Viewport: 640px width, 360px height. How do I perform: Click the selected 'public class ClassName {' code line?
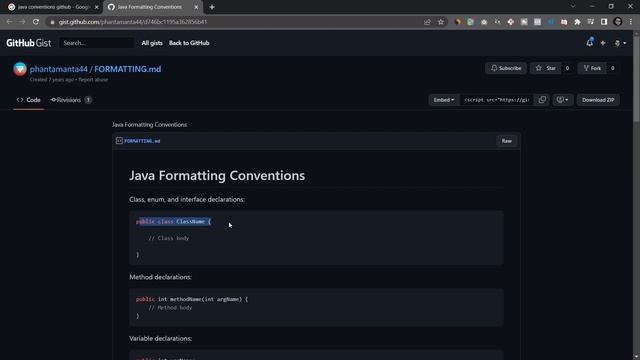click(x=173, y=222)
